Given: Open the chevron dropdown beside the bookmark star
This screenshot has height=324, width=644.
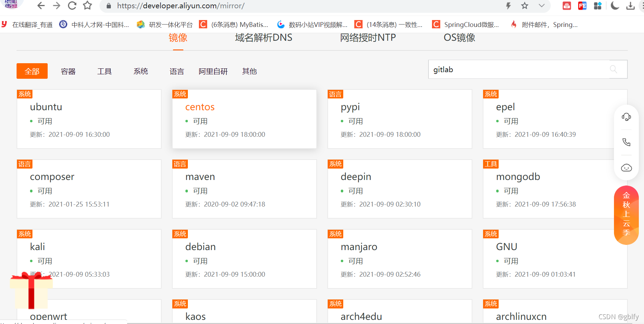Looking at the screenshot, I should pos(541,6).
